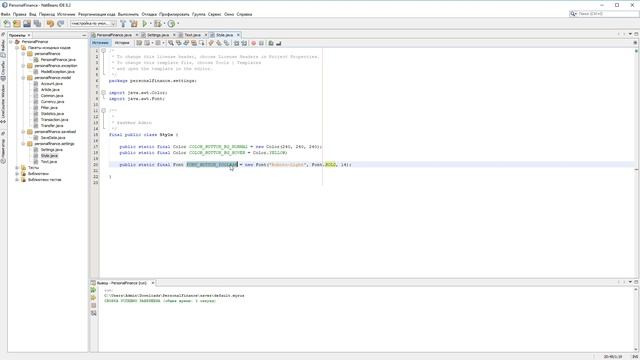Screen dimensions: 640x360
Task: Open the Help menu
Action: [244, 14]
